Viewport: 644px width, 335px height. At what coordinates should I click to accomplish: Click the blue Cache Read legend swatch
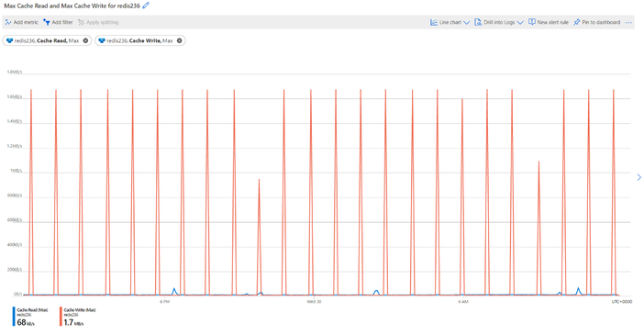[x=14, y=317]
